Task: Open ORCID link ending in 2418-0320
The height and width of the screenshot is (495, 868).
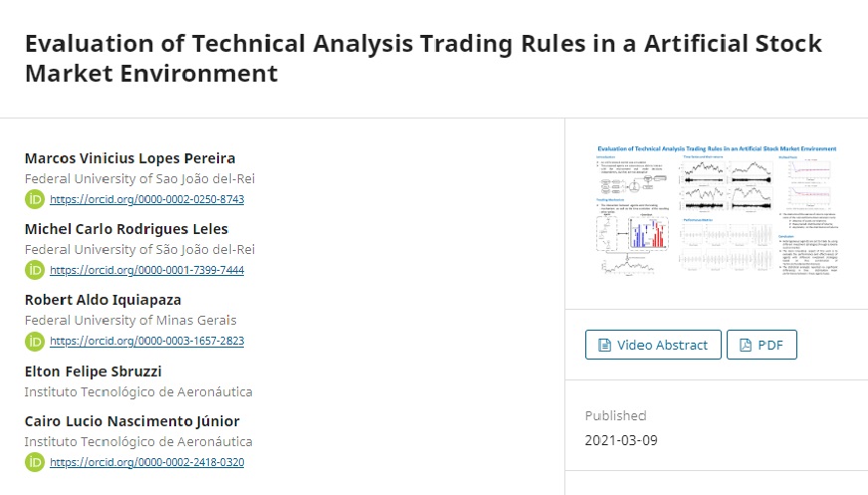Action: point(146,462)
